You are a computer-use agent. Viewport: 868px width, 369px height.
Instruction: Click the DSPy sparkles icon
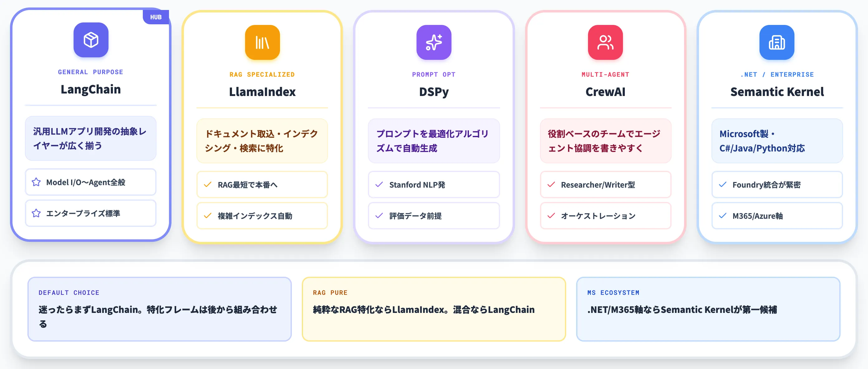pos(434,42)
